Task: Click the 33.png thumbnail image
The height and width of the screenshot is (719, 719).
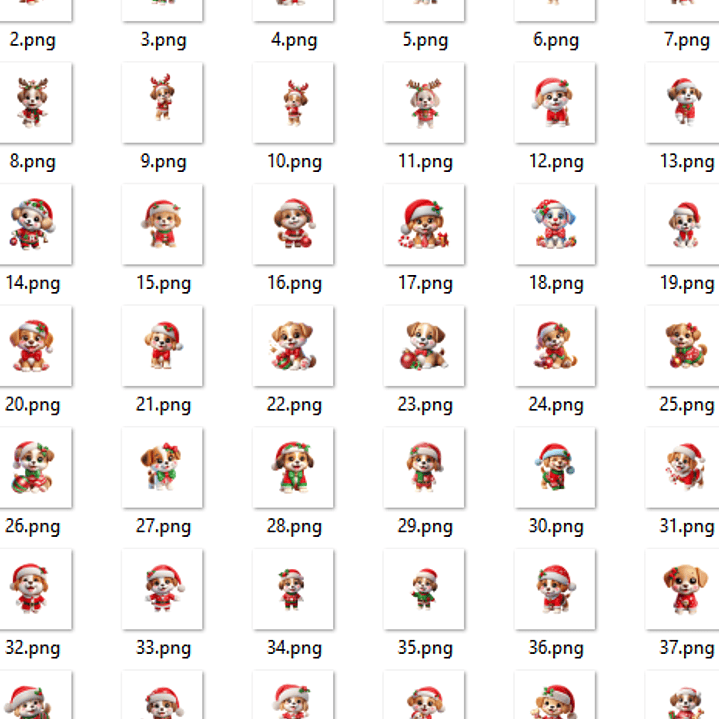Action: tap(162, 589)
